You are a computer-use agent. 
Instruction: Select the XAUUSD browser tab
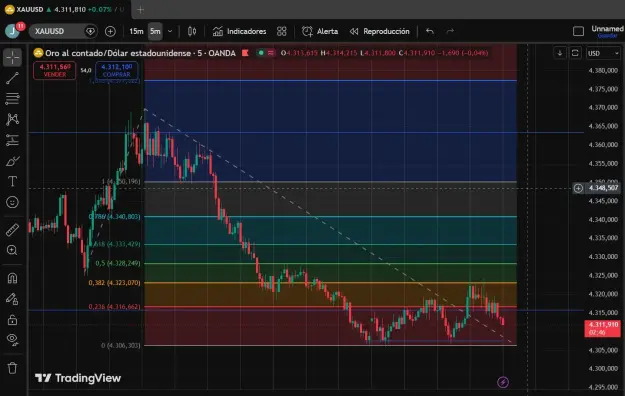65,10
